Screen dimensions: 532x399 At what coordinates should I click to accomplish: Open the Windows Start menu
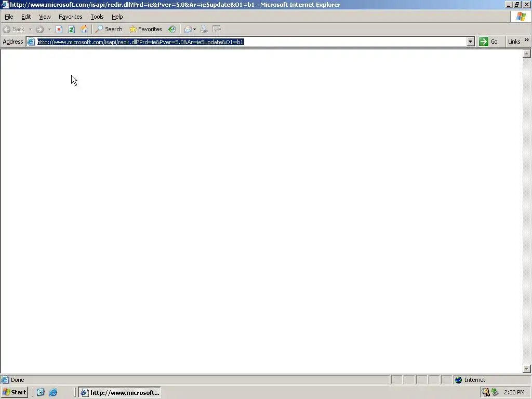pos(14,392)
